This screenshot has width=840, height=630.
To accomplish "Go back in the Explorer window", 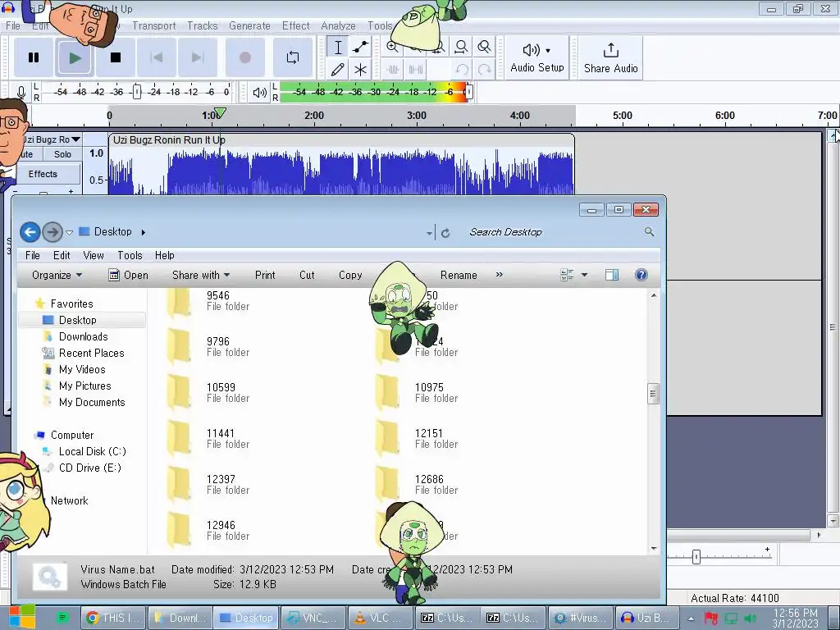I will coord(30,232).
